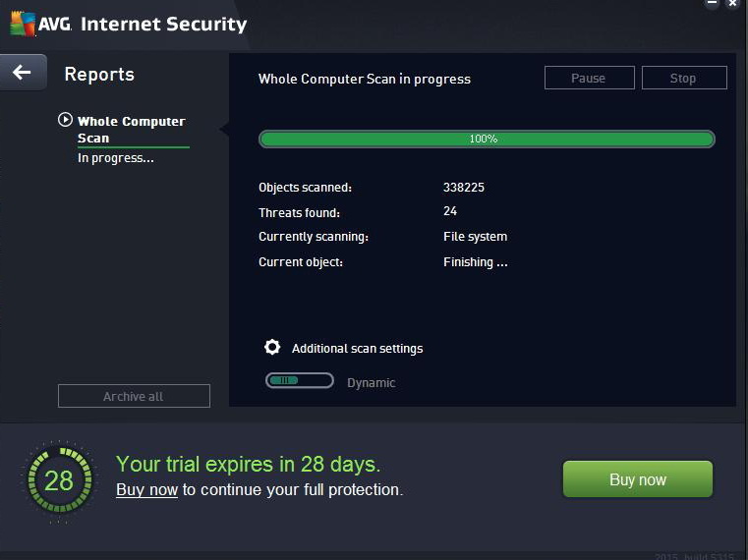Click the AVG logo icon

tap(24, 24)
